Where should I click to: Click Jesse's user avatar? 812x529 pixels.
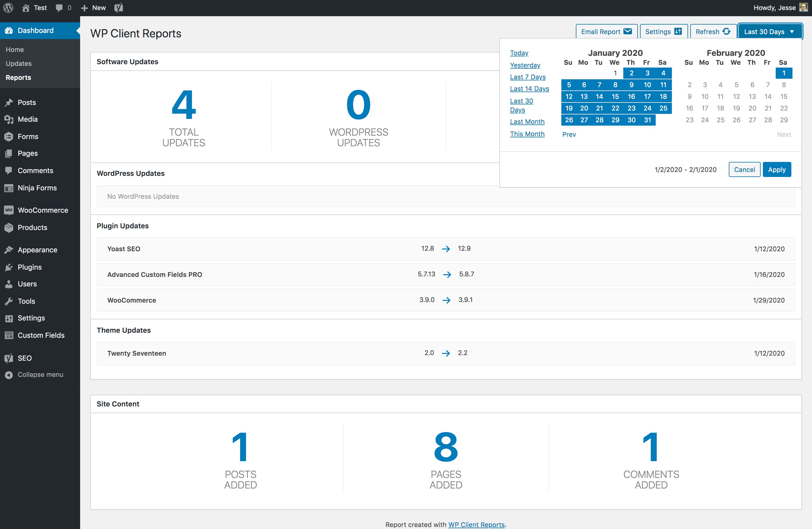point(803,8)
